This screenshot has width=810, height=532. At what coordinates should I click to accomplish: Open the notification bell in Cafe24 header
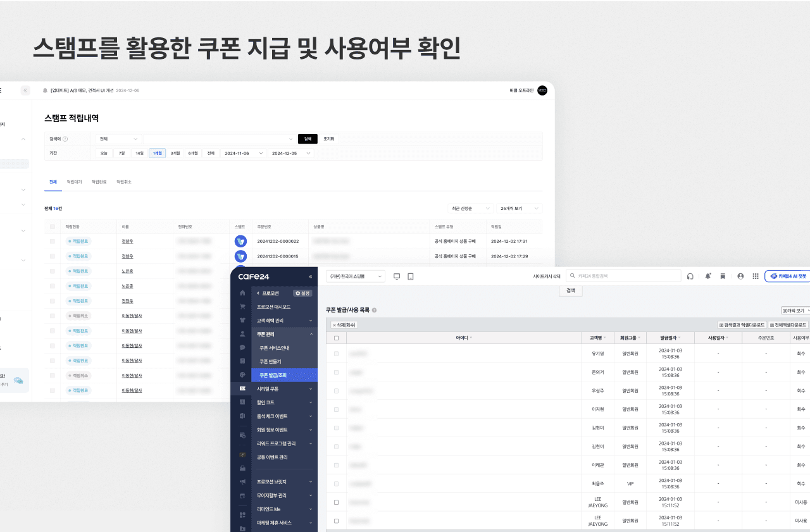(x=707, y=276)
